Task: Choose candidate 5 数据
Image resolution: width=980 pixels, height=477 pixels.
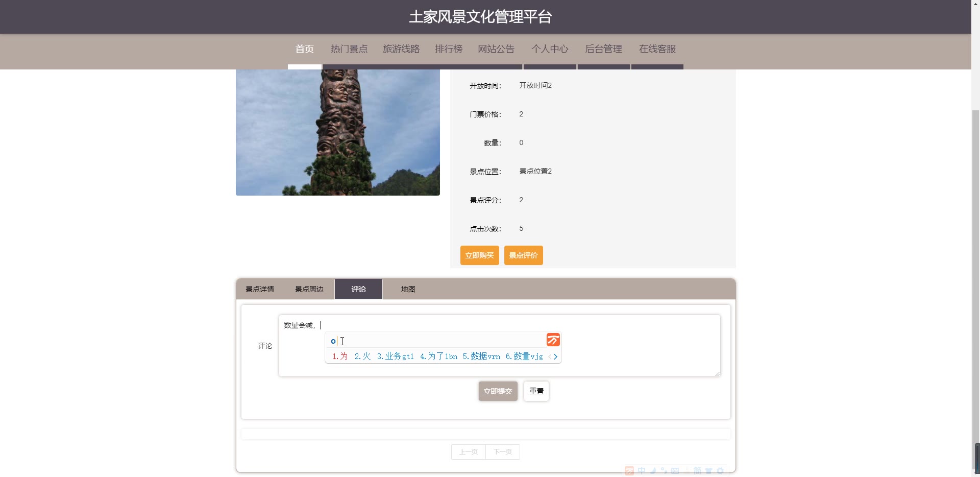Action: coord(481,356)
